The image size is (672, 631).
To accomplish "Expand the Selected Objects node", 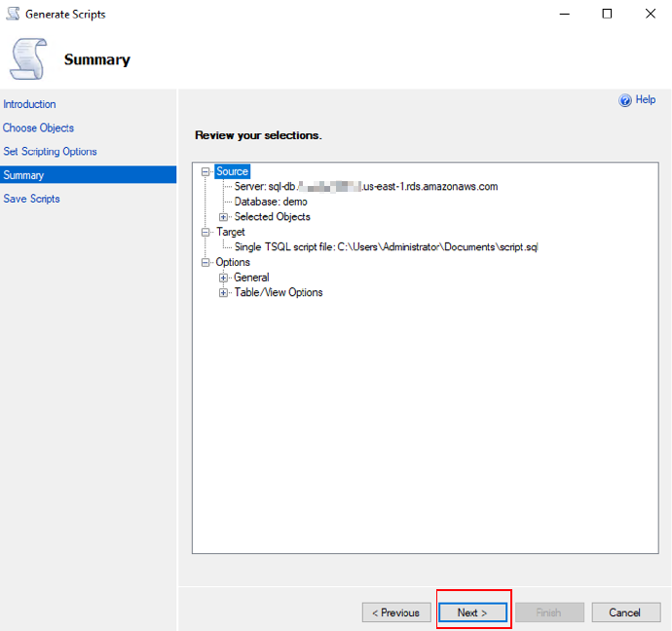I will point(223,217).
